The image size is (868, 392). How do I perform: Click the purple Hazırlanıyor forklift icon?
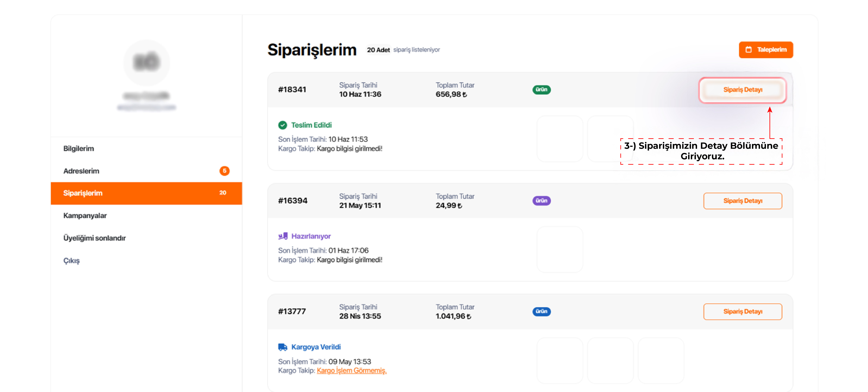click(283, 236)
